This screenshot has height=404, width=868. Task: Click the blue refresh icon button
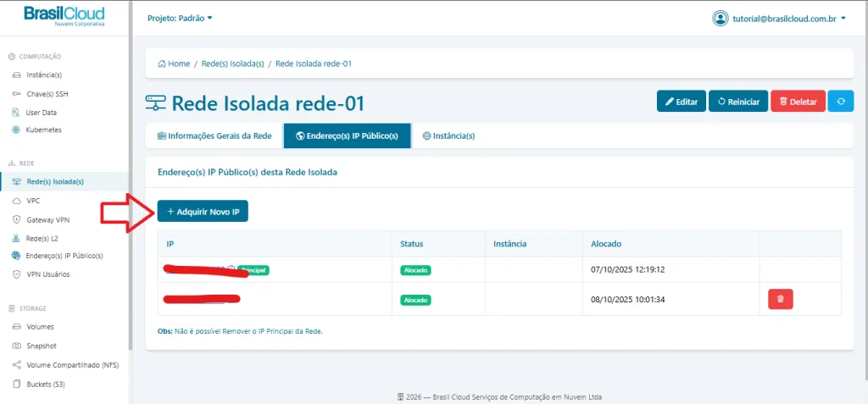point(840,102)
